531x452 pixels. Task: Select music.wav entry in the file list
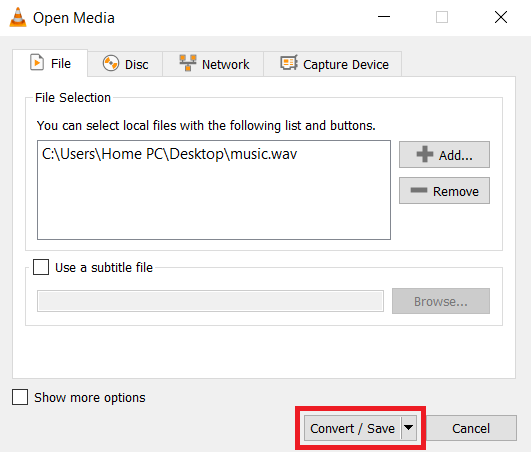click(x=169, y=154)
